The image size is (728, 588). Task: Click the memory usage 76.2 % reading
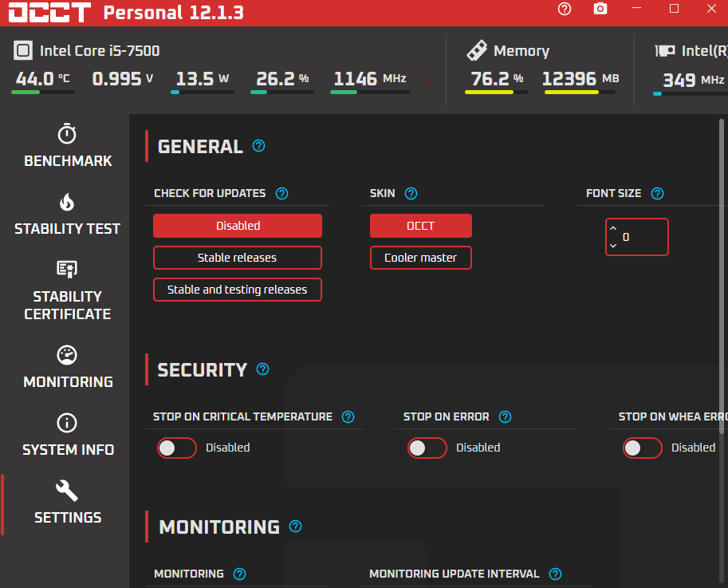pos(497,79)
